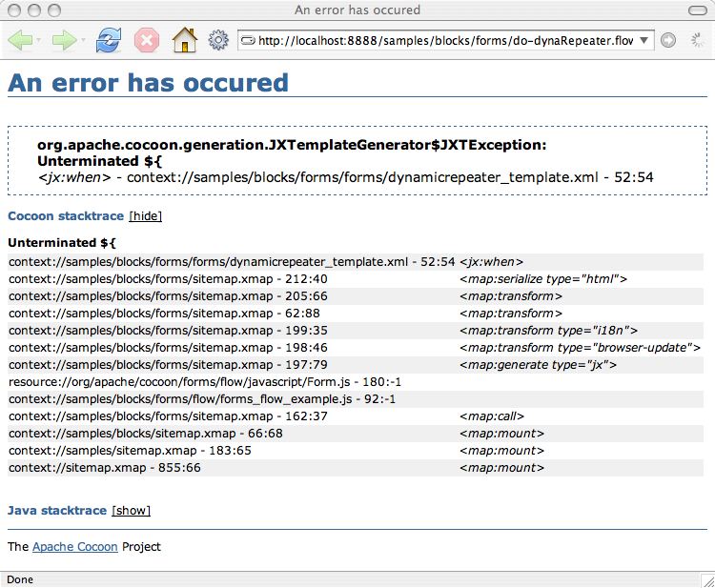Click the green Back arrow button

pyautogui.click(x=20, y=41)
